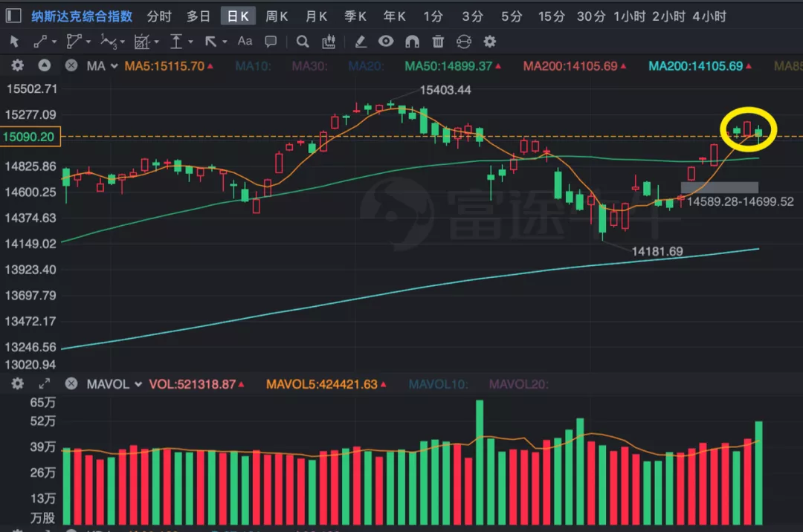Open drawing toolbar settings gear
The image size is (803, 532).
pos(490,42)
